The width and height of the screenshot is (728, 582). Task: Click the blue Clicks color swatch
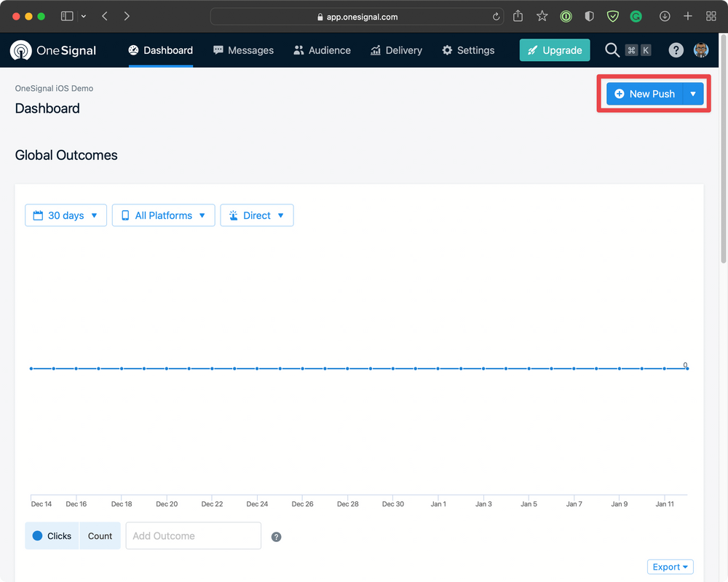click(38, 536)
